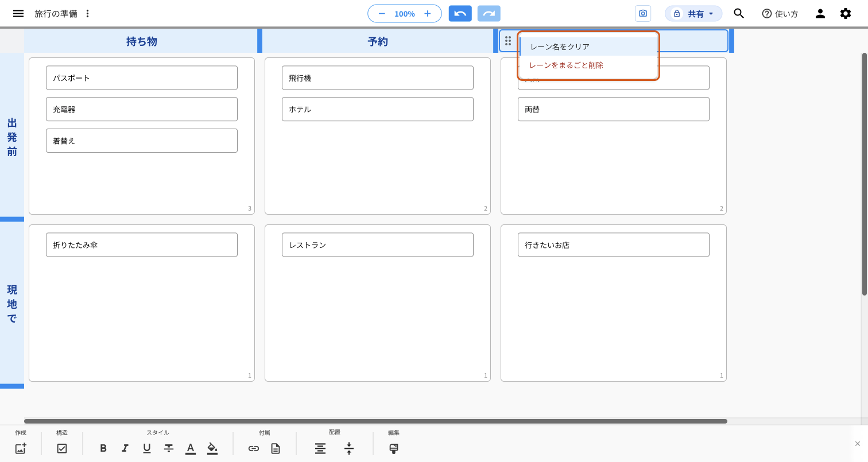
Task: Open the hamburger main menu
Action: tap(18, 13)
